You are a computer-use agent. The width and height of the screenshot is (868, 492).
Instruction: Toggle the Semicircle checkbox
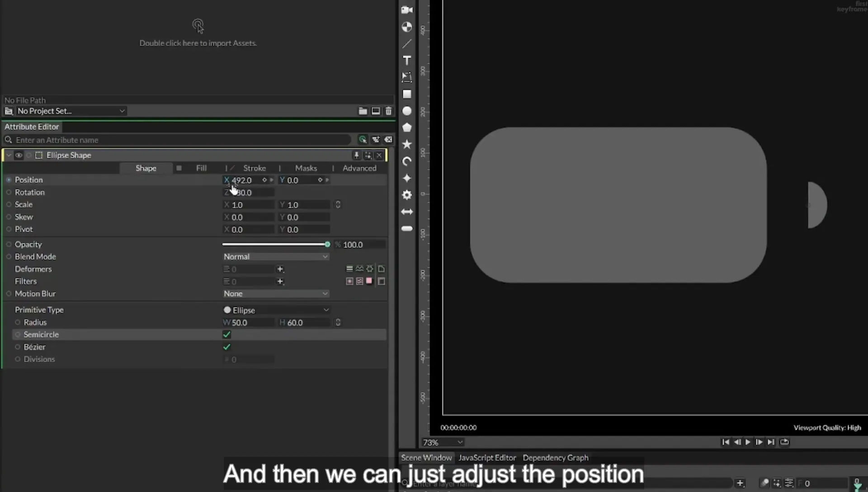coord(227,335)
